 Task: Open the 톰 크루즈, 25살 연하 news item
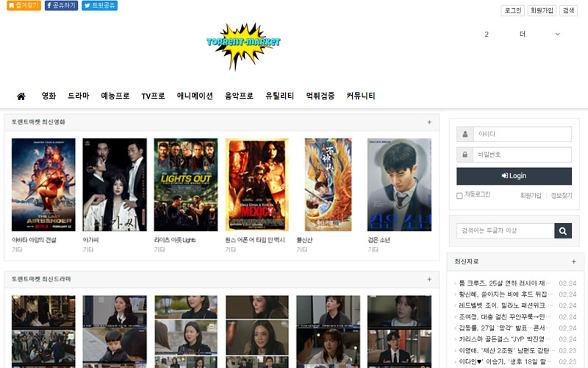pos(505,283)
